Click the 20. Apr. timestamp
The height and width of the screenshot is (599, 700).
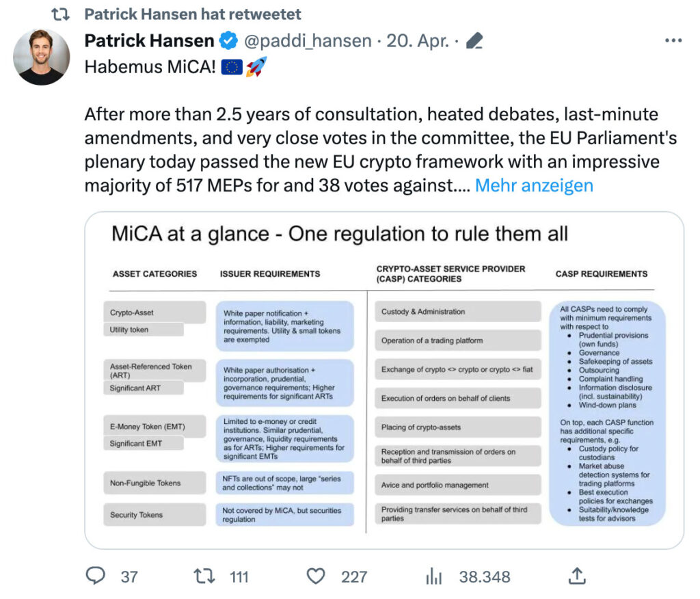point(418,40)
